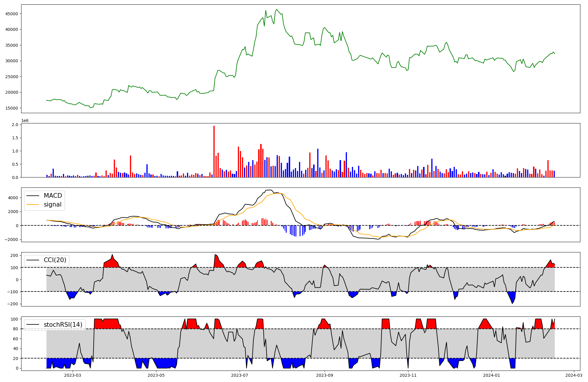Image resolution: width=588 pixels, height=382 pixels.
Task: Click the 2023-11 x-axis date label
Action: [408, 375]
